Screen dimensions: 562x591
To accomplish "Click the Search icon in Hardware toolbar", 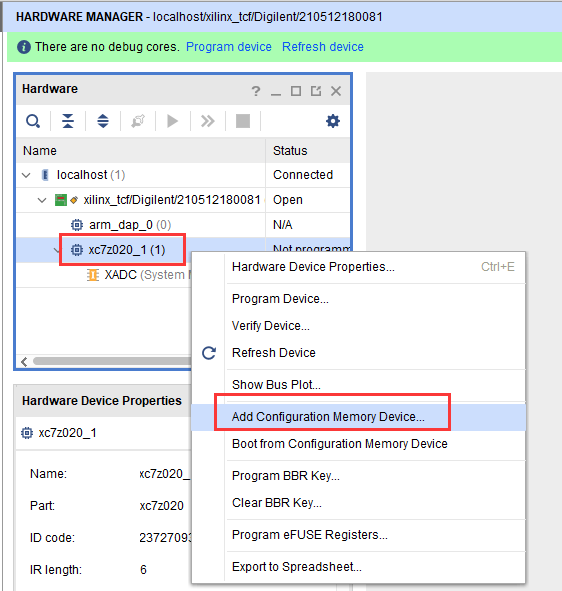I will 33,121.
